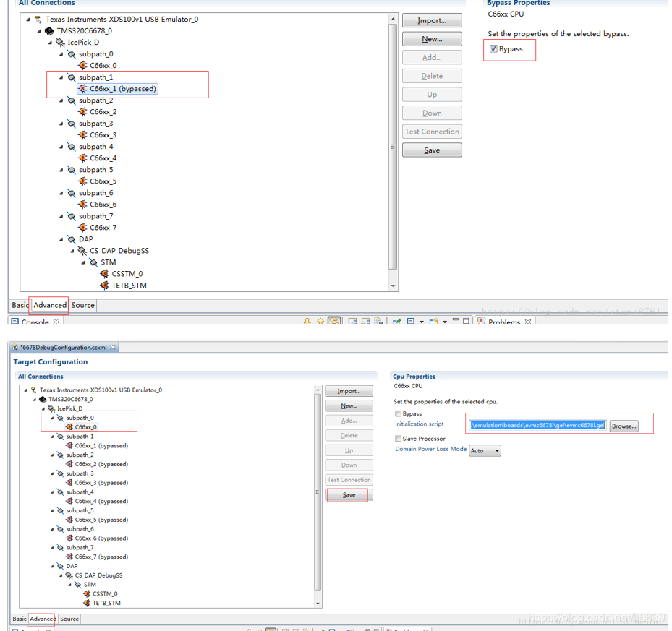Collapse the subpath_0 tree node
The width and height of the screenshot is (672, 631).
click(x=51, y=418)
